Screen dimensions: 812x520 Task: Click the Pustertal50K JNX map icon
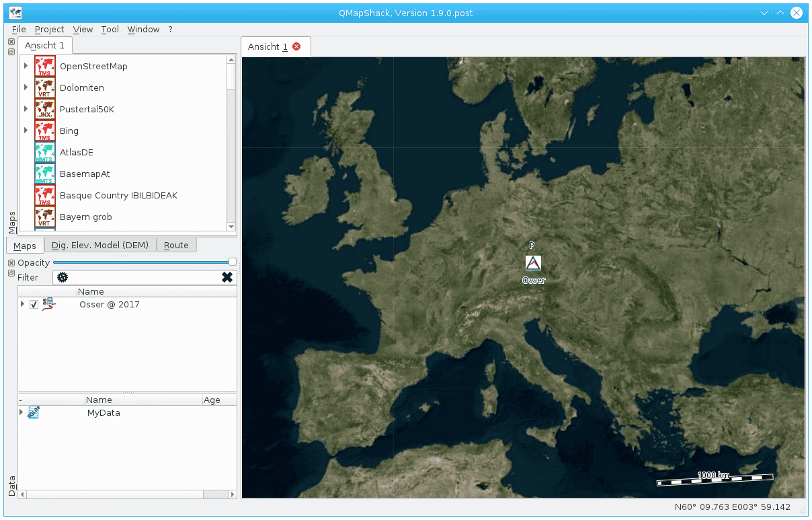click(x=44, y=109)
